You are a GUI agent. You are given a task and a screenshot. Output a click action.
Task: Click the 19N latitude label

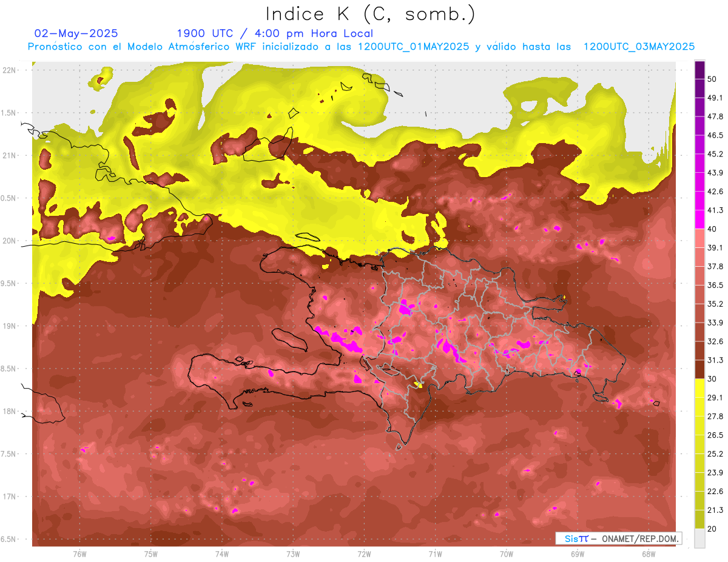tap(10, 326)
